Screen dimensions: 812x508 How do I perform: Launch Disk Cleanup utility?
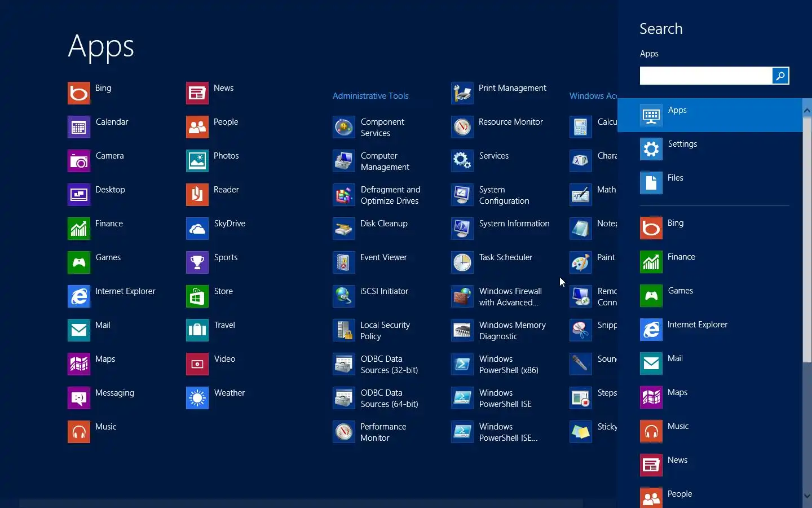pyautogui.click(x=344, y=229)
